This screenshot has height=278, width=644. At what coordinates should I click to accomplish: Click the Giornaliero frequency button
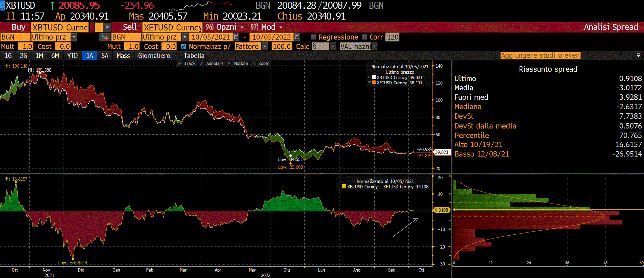(156, 56)
